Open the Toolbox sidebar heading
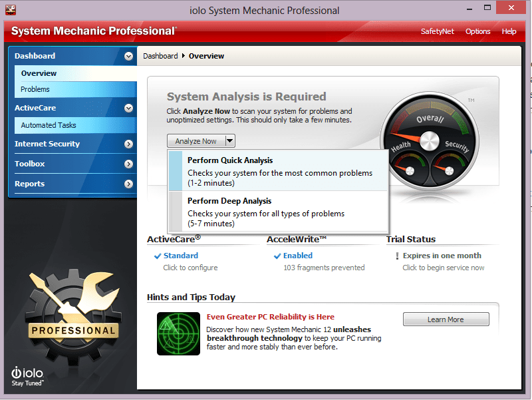The width and height of the screenshot is (532, 400). point(29,164)
